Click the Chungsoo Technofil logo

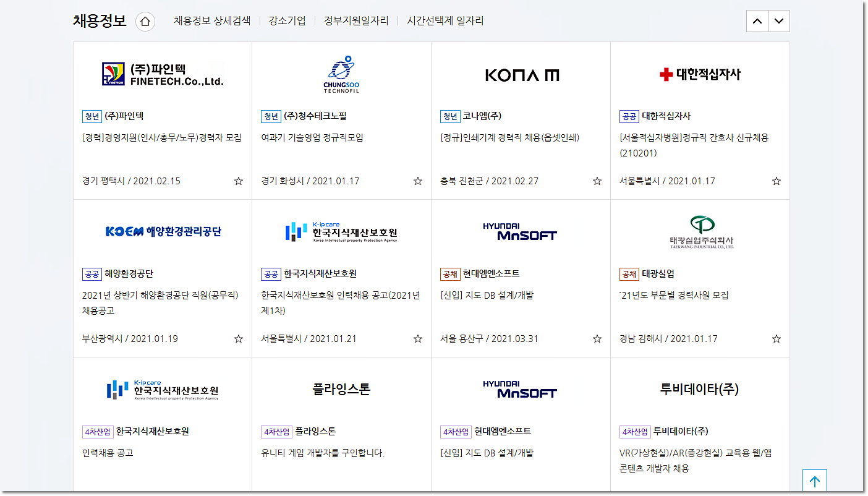click(x=341, y=74)
